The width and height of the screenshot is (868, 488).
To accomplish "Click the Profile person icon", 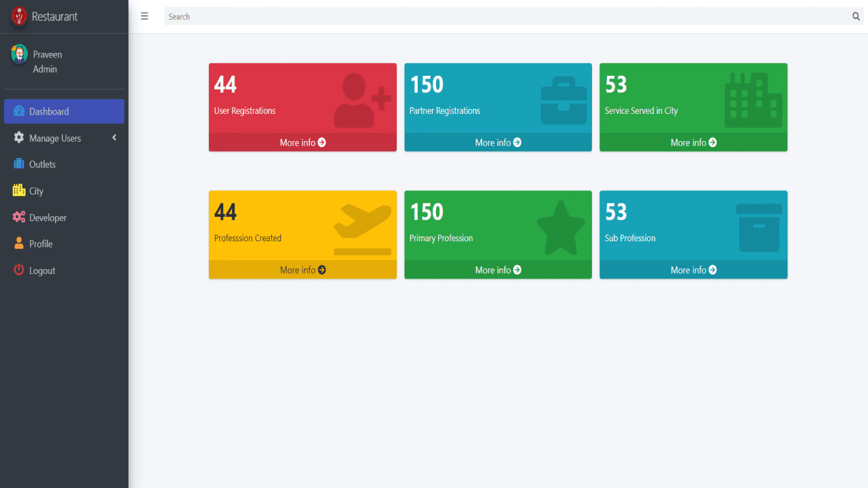I will [19, 243].
